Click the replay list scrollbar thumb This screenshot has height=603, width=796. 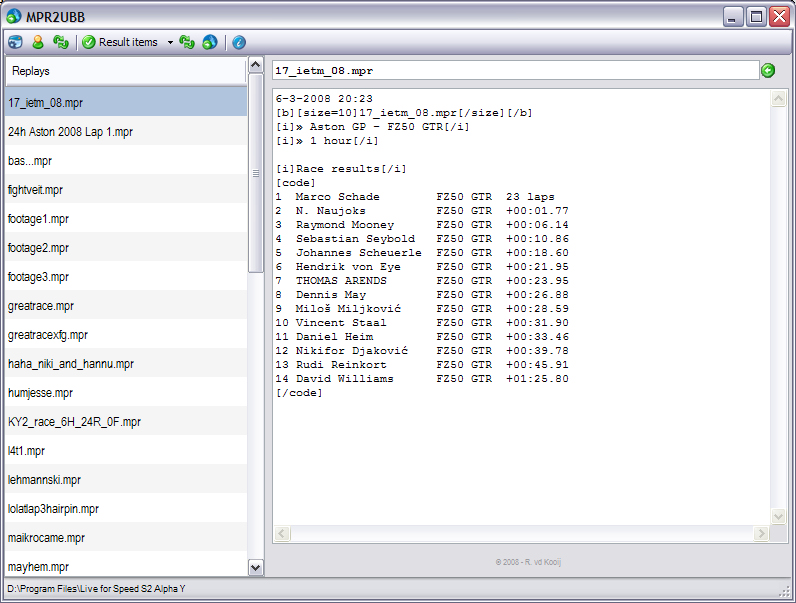point(255,173)
